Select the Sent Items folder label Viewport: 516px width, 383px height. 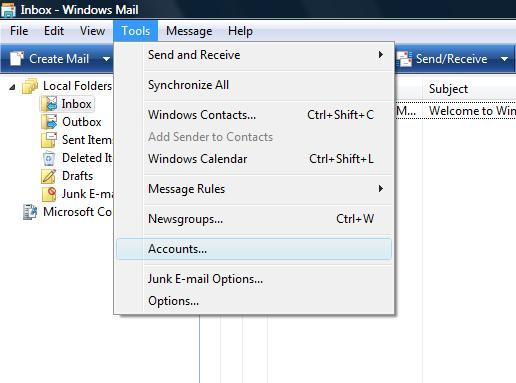(x=87, y=140)
